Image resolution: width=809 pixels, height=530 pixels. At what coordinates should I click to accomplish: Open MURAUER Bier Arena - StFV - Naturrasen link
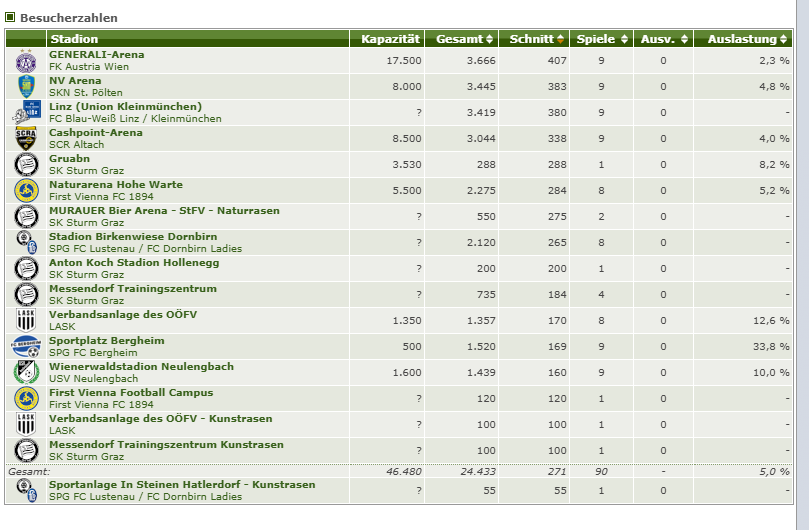(x=164, y=211)
